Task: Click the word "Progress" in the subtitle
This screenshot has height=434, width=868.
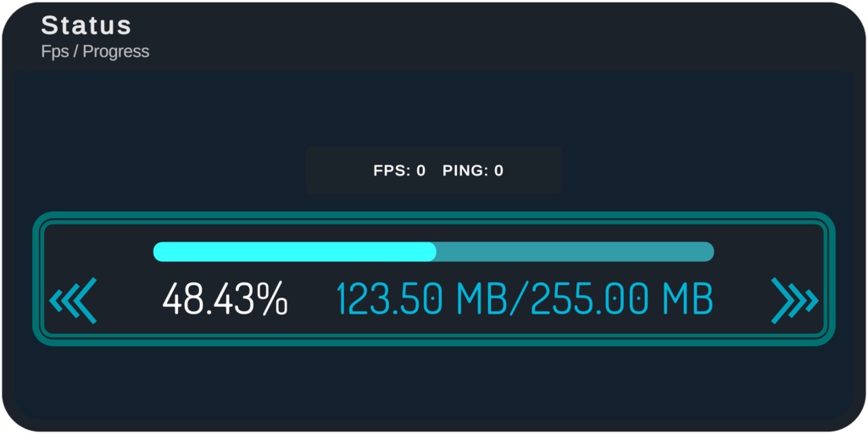Action: (x=116, y=52)
